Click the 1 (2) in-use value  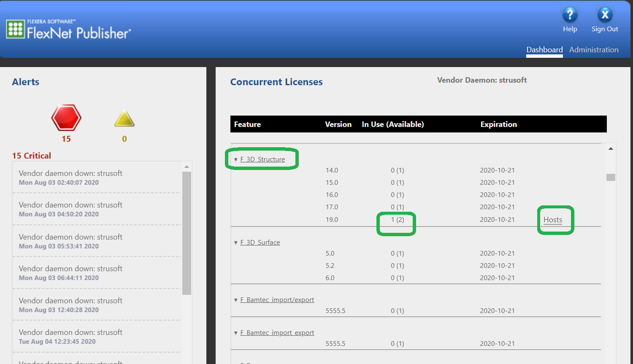pos(398,220)
